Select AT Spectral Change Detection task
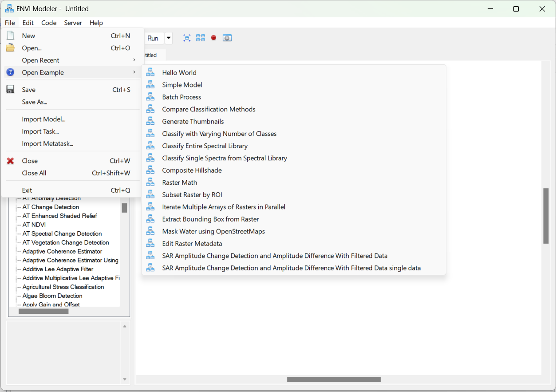This screenshot has height=392, width=556. coord(62,234)
